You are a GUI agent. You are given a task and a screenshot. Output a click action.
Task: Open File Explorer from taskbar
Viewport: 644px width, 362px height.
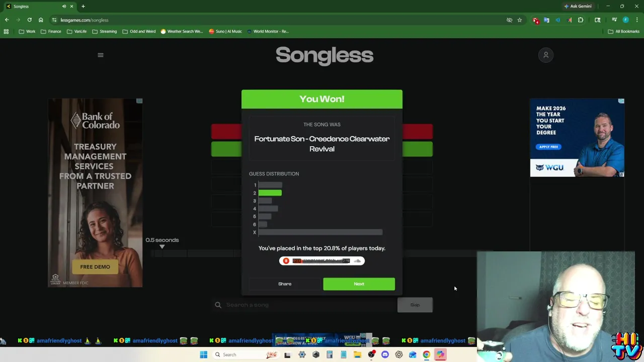(357, 354)
